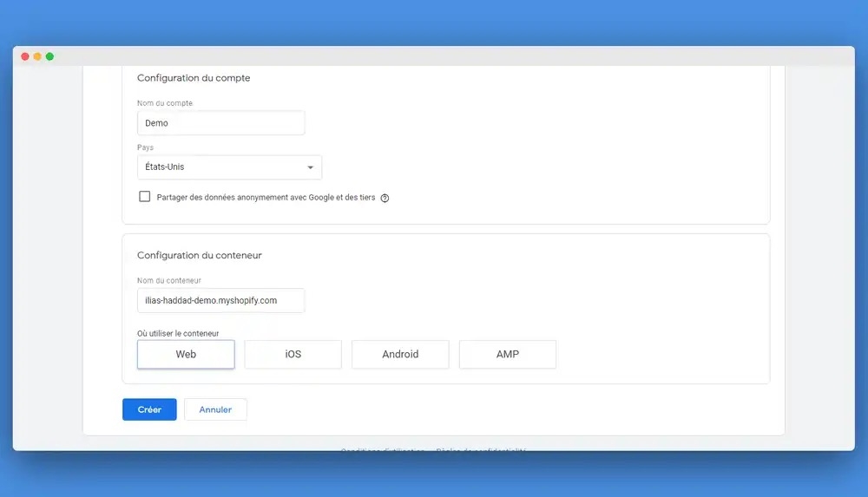Click the 'Configuration du compte' heading

tap(194, 78)
